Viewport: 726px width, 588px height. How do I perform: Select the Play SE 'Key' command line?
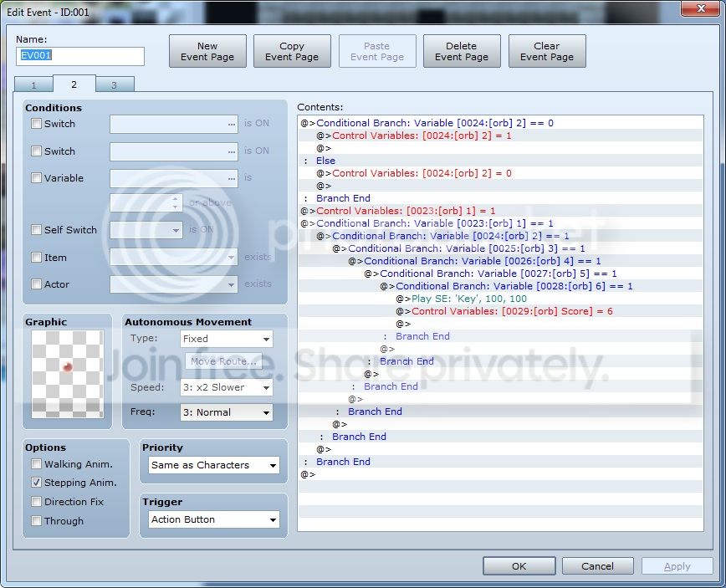(500, 299)
